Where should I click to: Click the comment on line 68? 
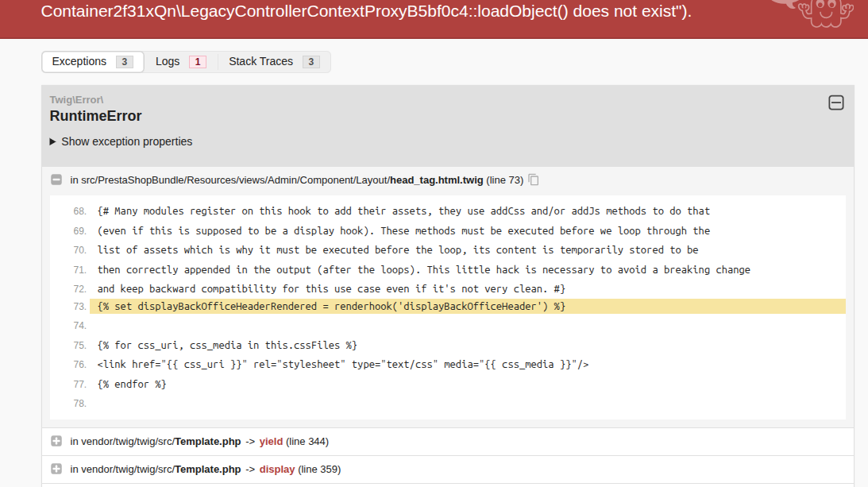click(x=403, y=211)
